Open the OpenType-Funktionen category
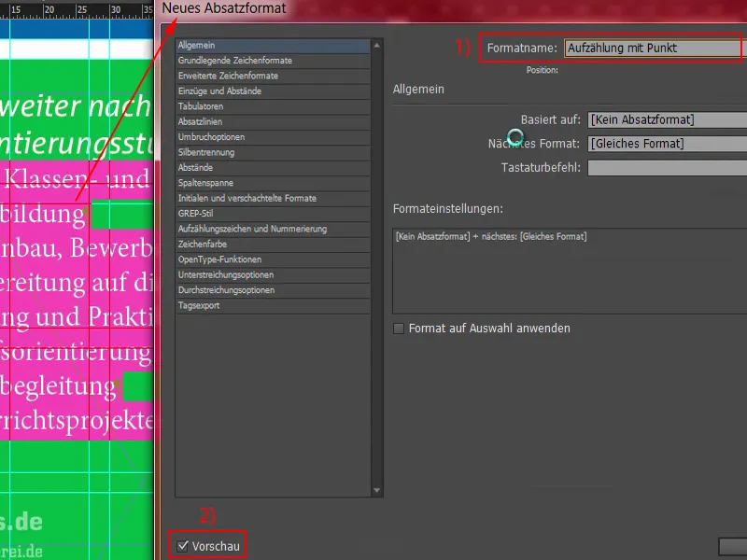747x560 pixels. click(273, 259)
